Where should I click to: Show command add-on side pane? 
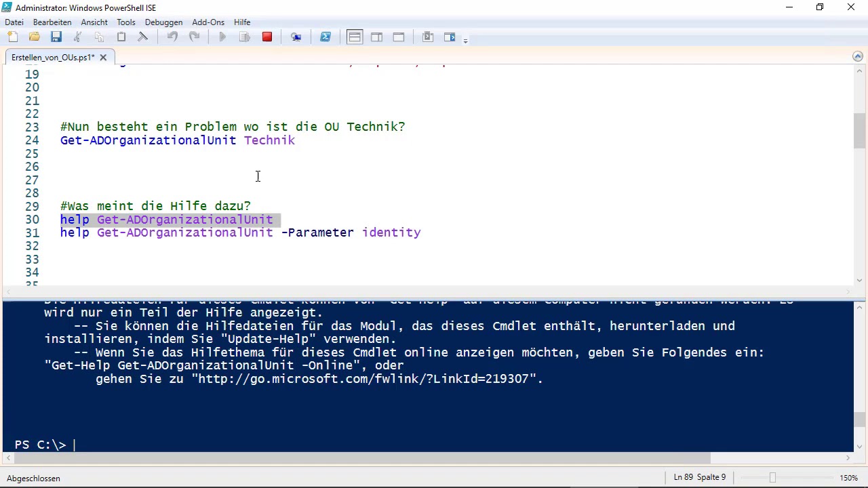click(450, 37)
